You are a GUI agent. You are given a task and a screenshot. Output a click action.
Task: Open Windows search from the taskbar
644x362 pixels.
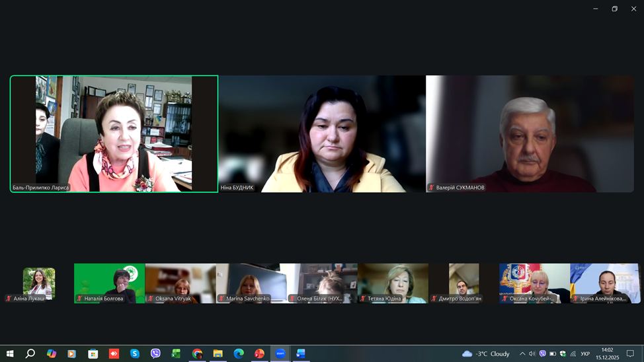tap(30, 353)
